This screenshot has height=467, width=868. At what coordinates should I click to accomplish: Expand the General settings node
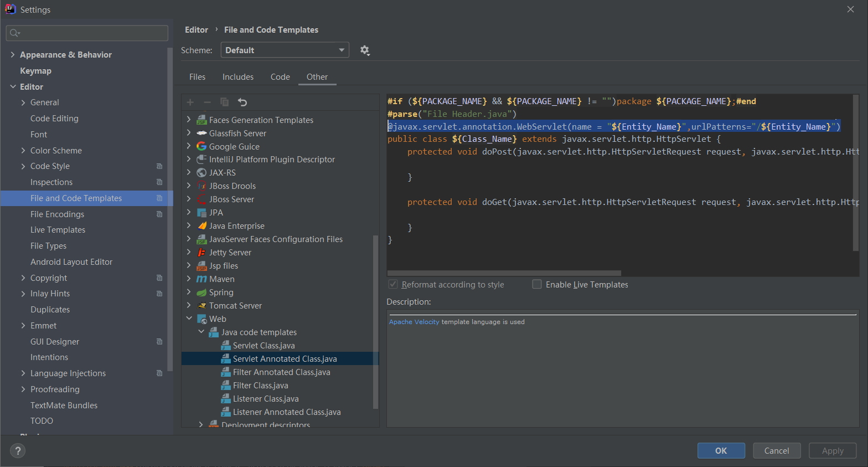(23, 102)
